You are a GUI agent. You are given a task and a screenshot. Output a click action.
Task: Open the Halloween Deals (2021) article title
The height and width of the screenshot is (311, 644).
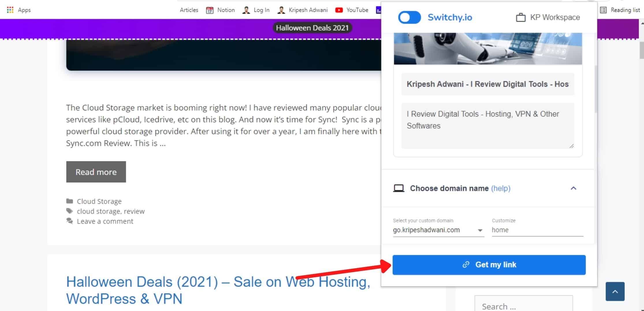pyautogui.click(x=218, y=290)
